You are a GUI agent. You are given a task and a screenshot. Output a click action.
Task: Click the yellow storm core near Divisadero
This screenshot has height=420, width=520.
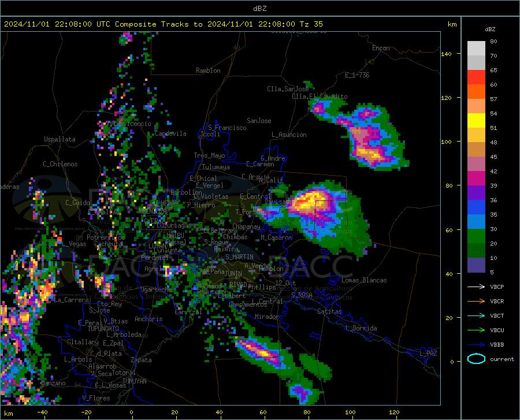[309, 200]
